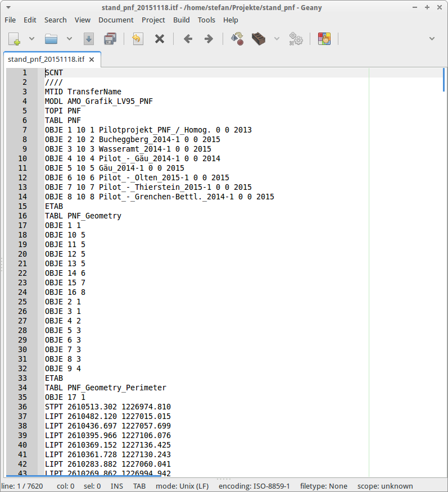The height and width of the screenshot is (492, 448).
Task: Click the 'TAB' indicator in status bar
Action: coord(139,486)
